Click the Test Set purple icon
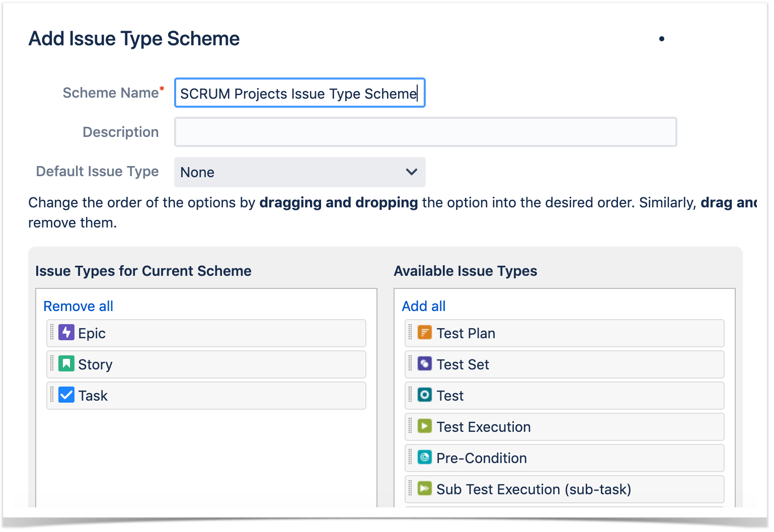The image size is (774, 532). tap(425, 364)
